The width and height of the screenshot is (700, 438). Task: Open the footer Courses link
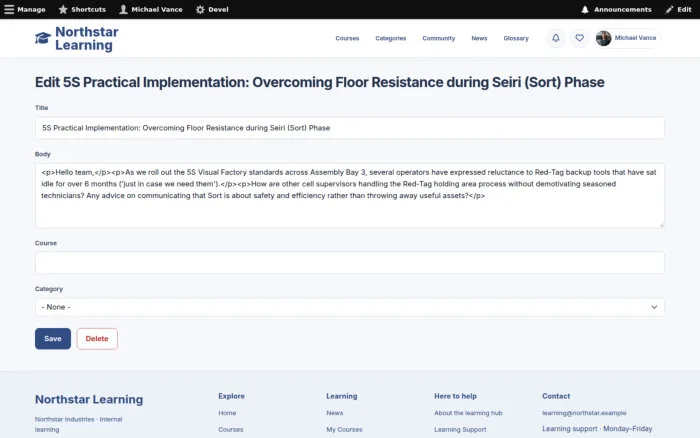click(231, 430)
